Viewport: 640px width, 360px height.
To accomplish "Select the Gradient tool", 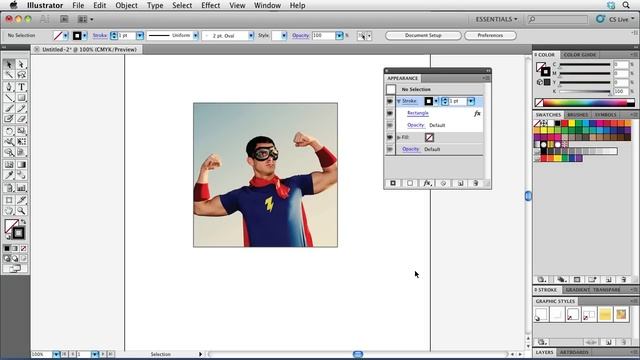I will [x=21, y=164].
